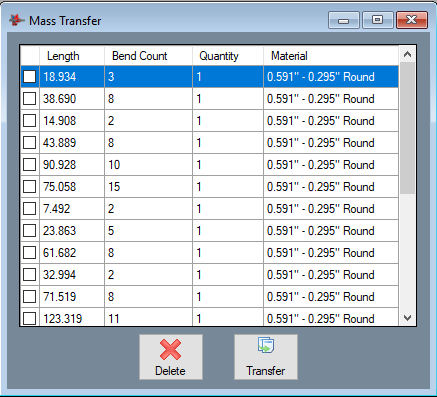
Task: Select the cell with length 14.908
Action: click(72, 121)
